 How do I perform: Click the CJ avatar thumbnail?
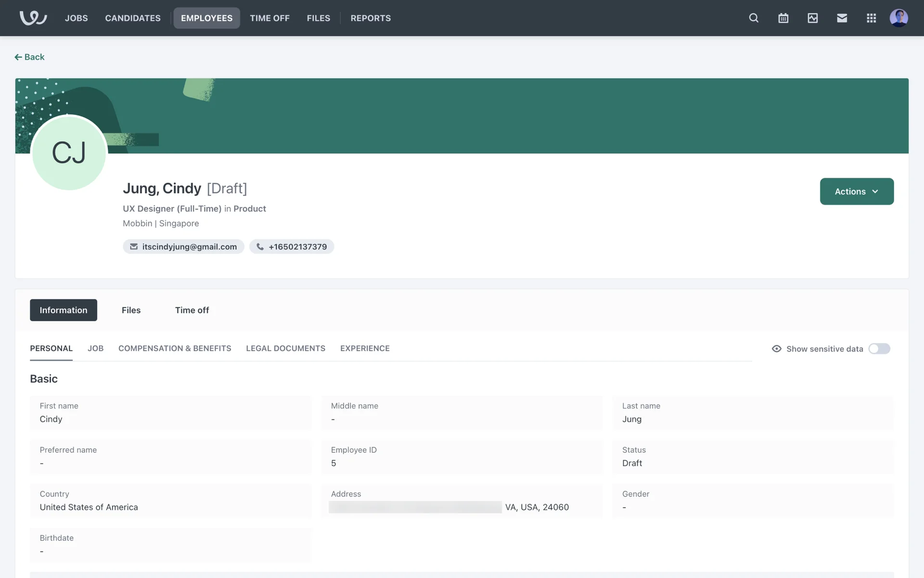click(69, 153)
